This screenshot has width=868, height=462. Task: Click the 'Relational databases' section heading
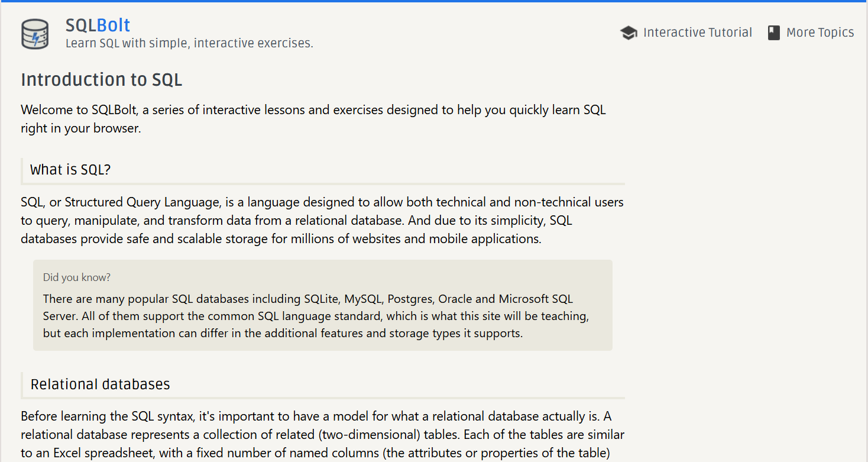(100, 384)
